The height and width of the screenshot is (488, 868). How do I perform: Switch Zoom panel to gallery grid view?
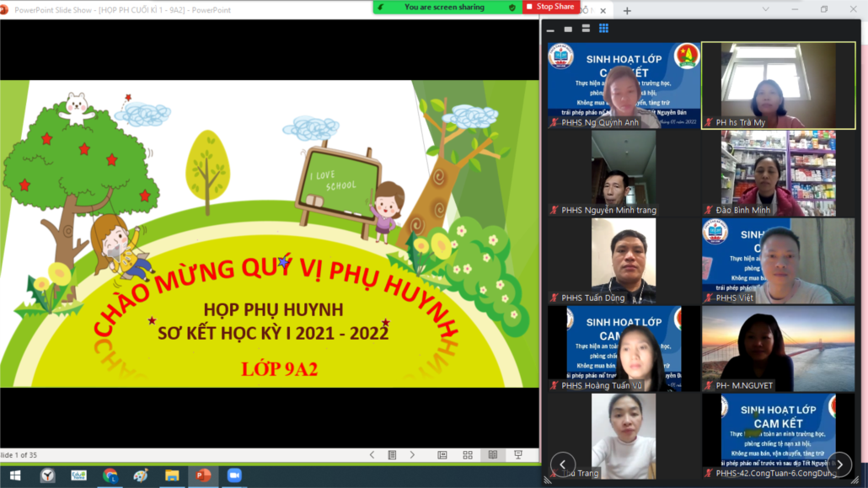603,29
